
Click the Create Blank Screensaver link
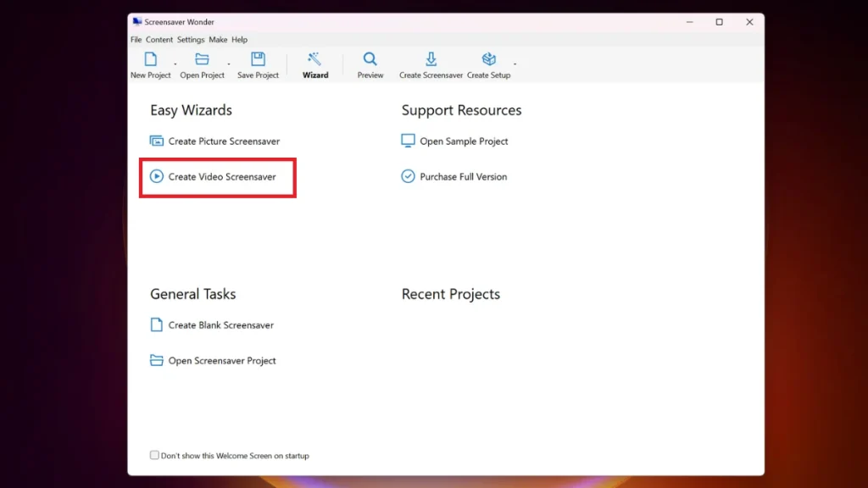click(x=221, y=324)
